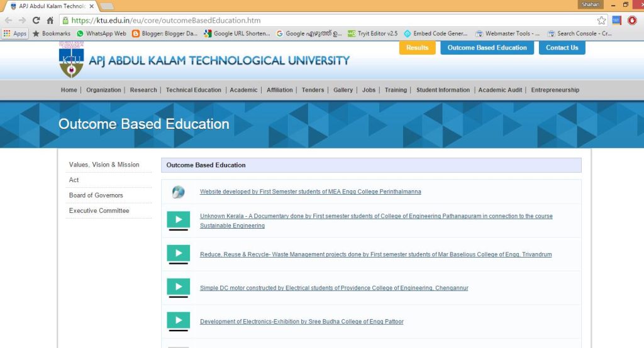Open the WhatsApp Web bookmark
Image resolution: width=644 pixels, height=348 pixels.
click(x=101, y=33)
